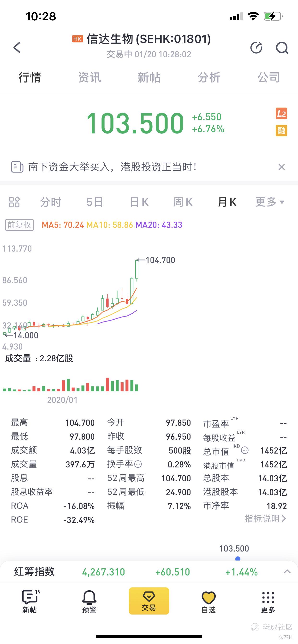Tap the 自选 heart watchlist icon

(209, 601)
